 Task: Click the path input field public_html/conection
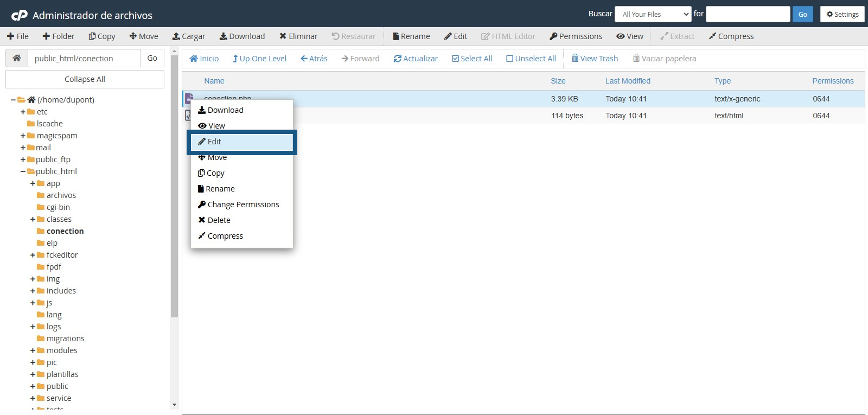click(84, 58)
